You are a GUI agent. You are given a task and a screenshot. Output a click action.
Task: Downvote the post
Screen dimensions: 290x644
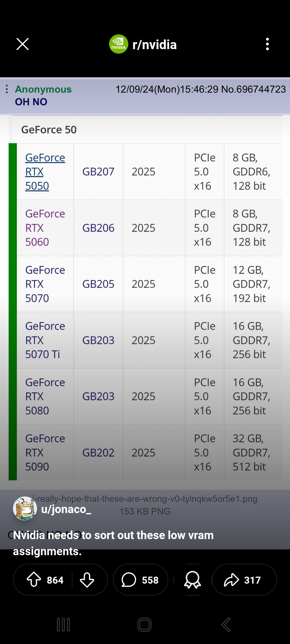tap(87, 580)
